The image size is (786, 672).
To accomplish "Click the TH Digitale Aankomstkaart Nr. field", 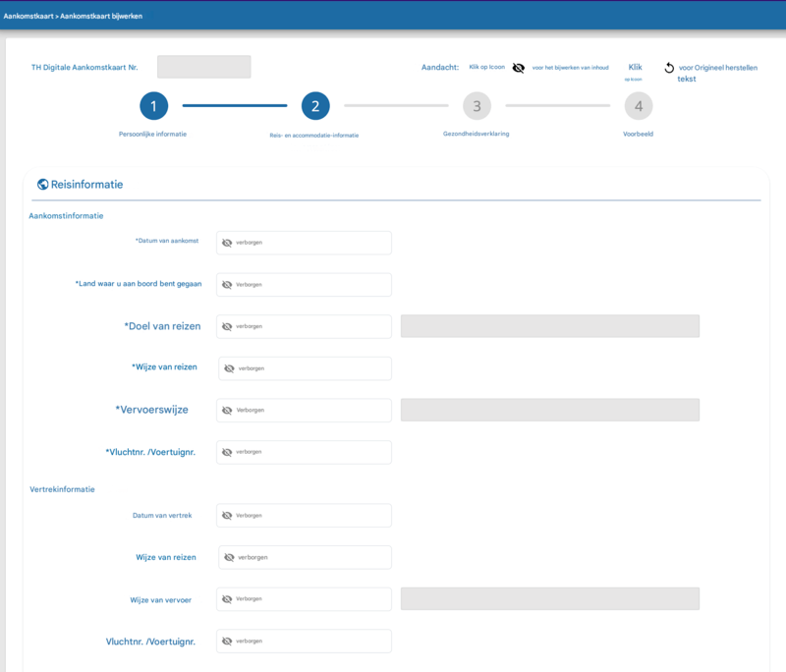I will click(204, 67).
